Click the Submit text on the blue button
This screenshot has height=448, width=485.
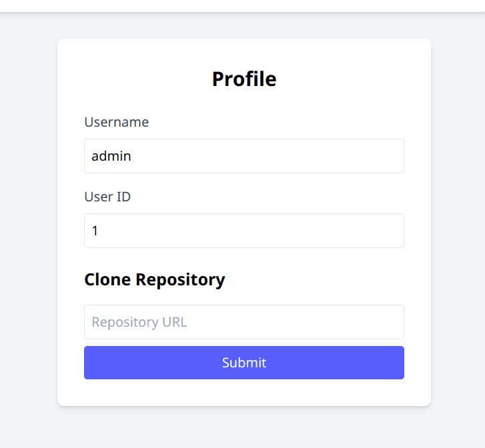pos(244,363)
